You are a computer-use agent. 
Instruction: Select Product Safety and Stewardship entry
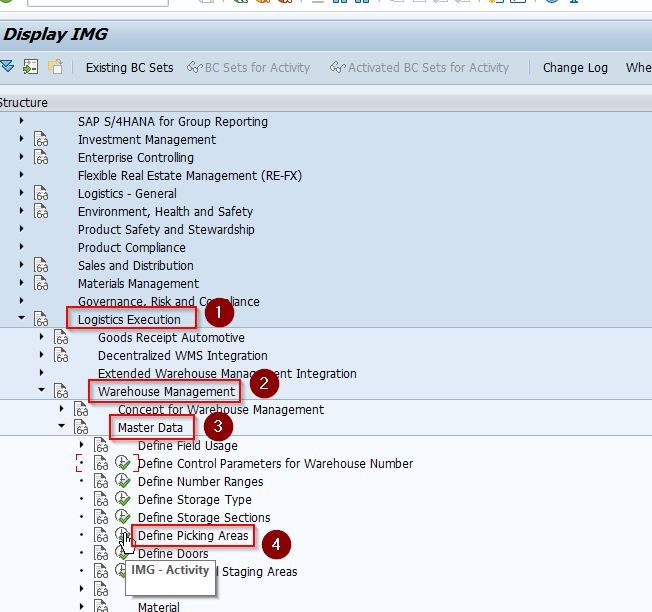166,230
